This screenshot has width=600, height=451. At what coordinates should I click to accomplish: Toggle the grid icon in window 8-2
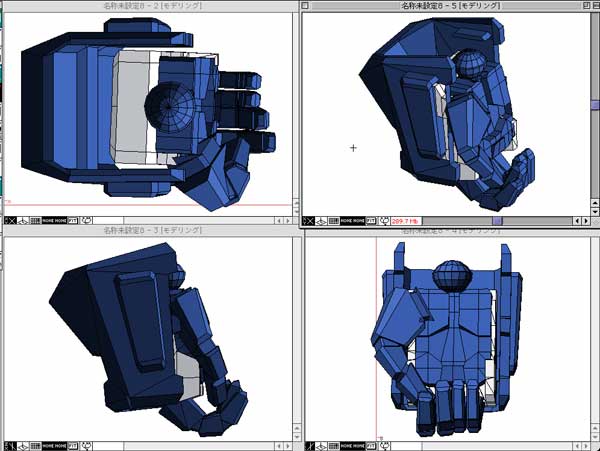(x=35, y=221)
